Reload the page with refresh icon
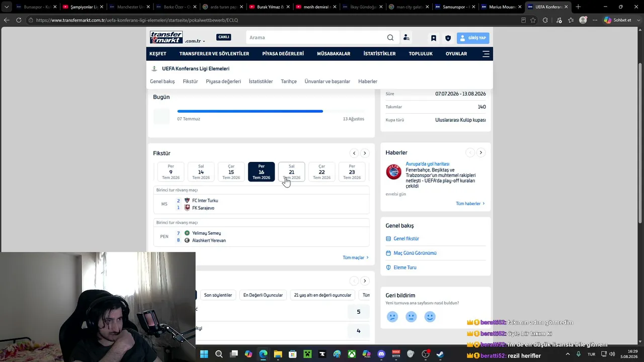Viewport: 644px width, 362px height. click(x=19, y=20)
